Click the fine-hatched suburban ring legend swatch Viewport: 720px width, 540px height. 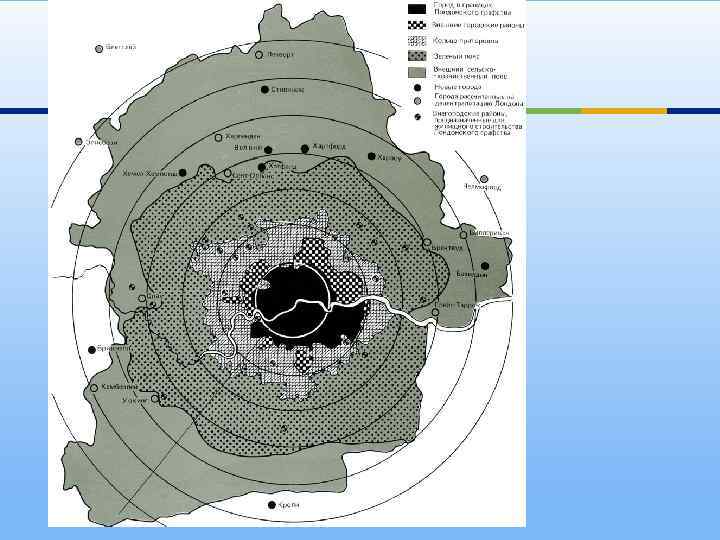click(x=416, y=41)
